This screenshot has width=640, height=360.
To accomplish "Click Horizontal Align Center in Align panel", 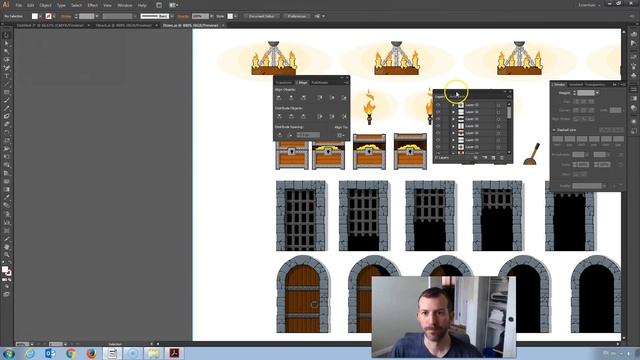I will 291,98.
